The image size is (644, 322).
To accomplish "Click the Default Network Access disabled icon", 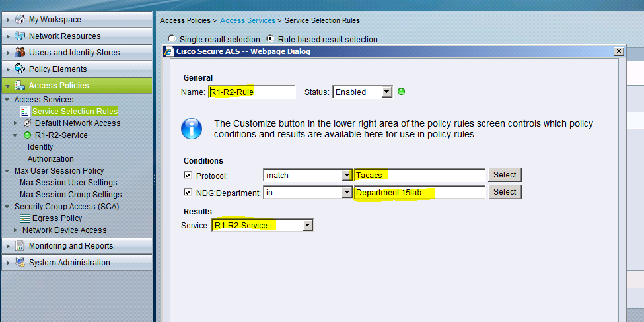I will pos(28,123).
